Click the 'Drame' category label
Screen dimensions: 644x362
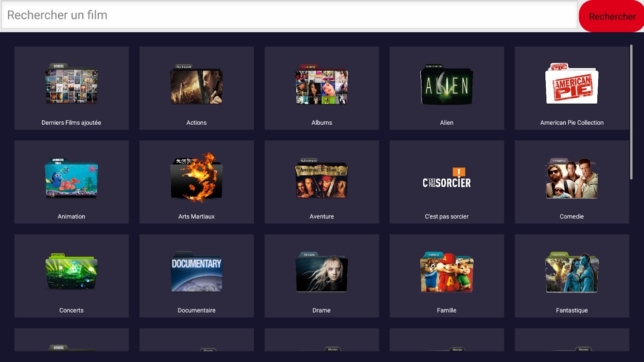click(x=322, y=310)
